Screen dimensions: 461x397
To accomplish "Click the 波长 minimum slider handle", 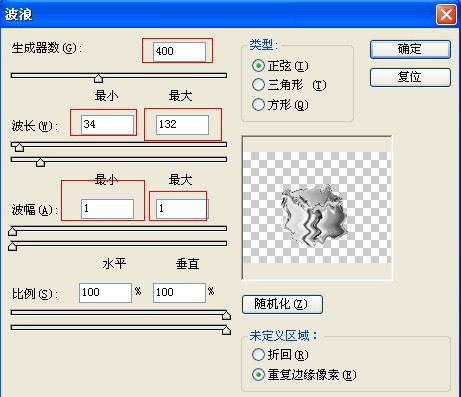I will (19, 147).
